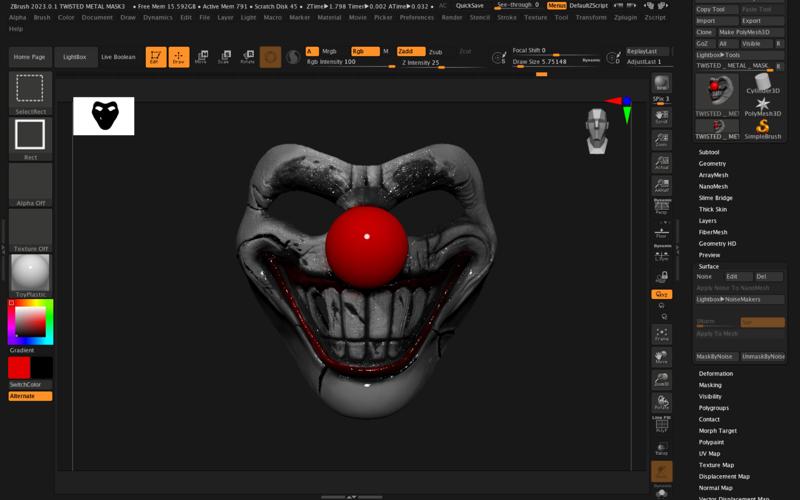The width and height of the screenshot is (800, 500).
Task: Open the Preferences menu
Action: click(417, 17)
